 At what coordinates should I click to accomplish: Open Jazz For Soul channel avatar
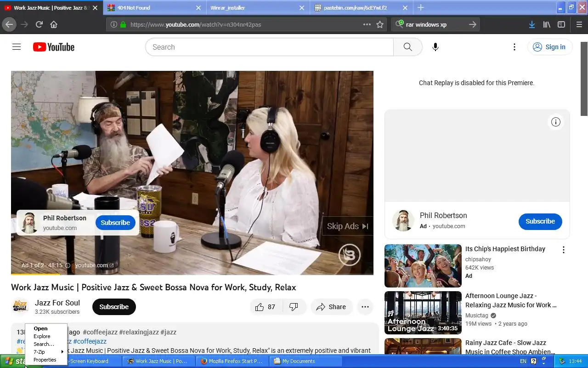20,307
